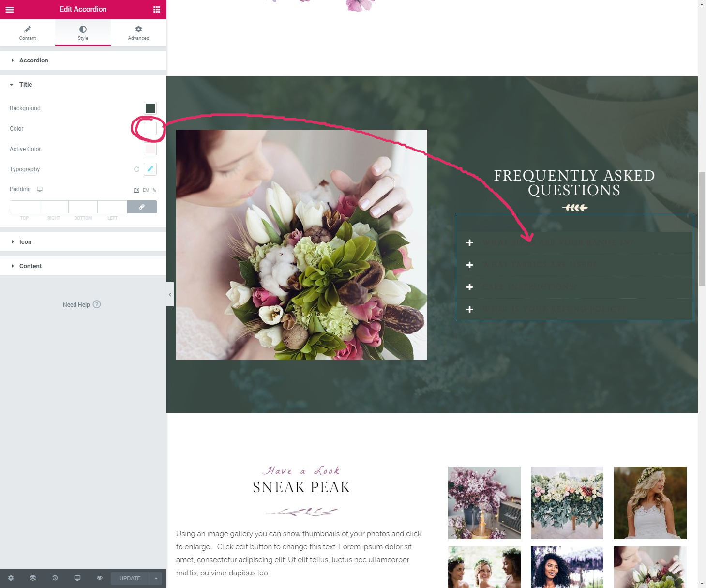Screen dimensions: 706x588
Task: Open three bridesmaids gallery thumbnail
Action: point(484,567)
